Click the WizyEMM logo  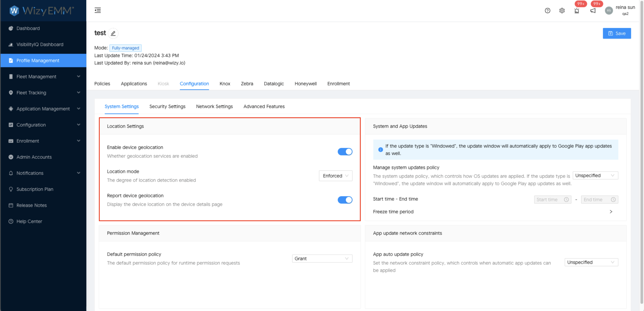tap(42, 11)
